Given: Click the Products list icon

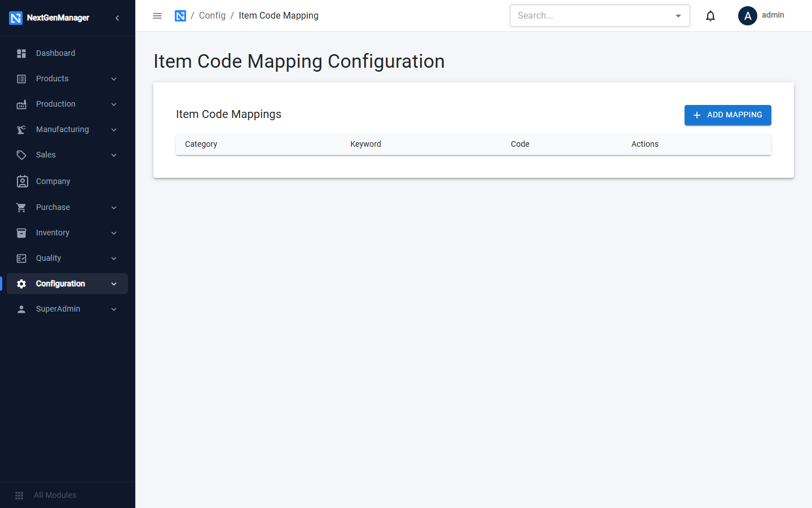Looking at the screenshot, I should point(21,79).
